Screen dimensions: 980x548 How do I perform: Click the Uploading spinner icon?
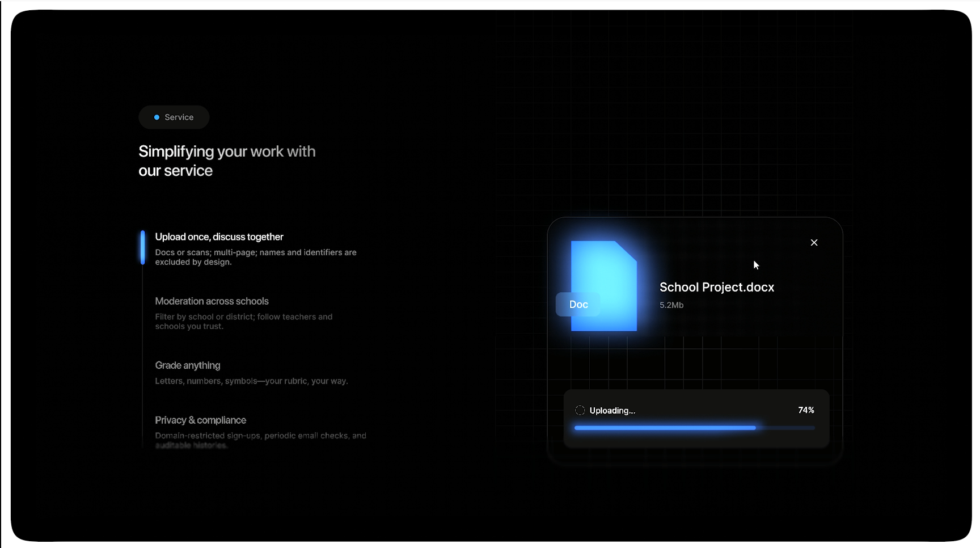(x=580, y=410)
